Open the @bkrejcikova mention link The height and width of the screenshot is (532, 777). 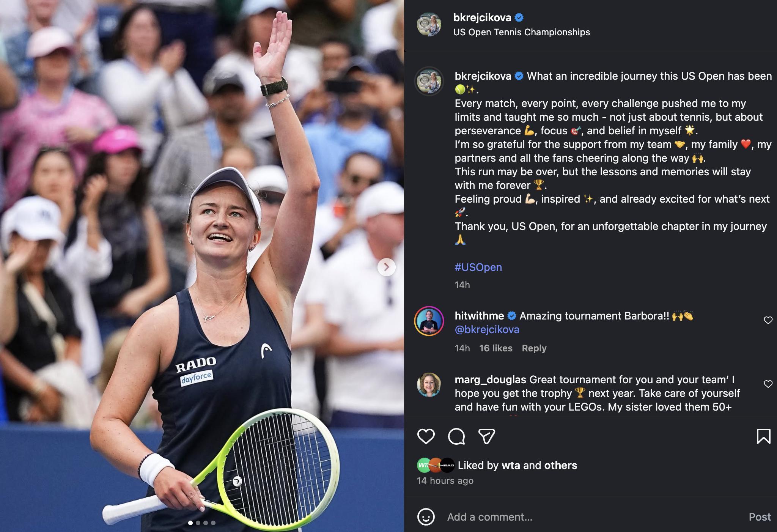pyautogui.click(x=487, y=329)
